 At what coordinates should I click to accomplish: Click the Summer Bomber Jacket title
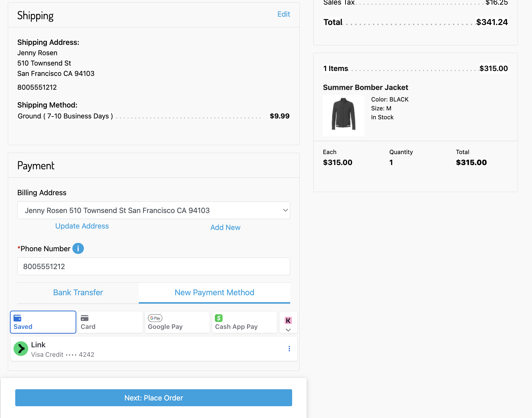tap(365, 87)
